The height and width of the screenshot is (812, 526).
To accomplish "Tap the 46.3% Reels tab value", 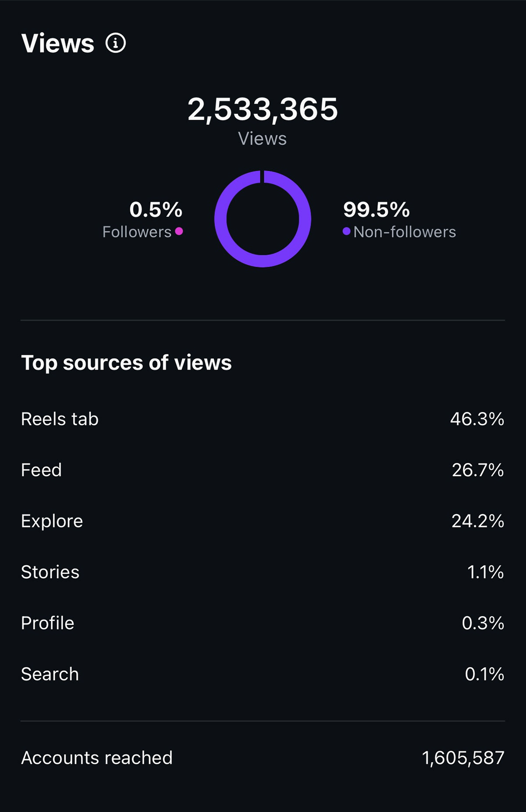I will [x=477, y=419].
